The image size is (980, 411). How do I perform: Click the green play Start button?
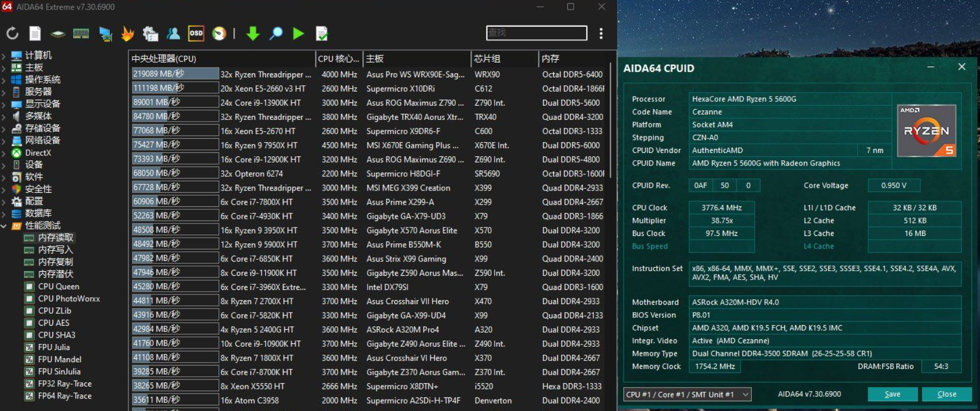coord(298,34)
